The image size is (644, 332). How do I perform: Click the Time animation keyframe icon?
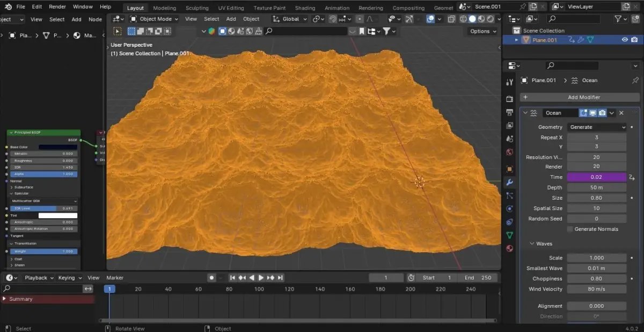[632, 177]
